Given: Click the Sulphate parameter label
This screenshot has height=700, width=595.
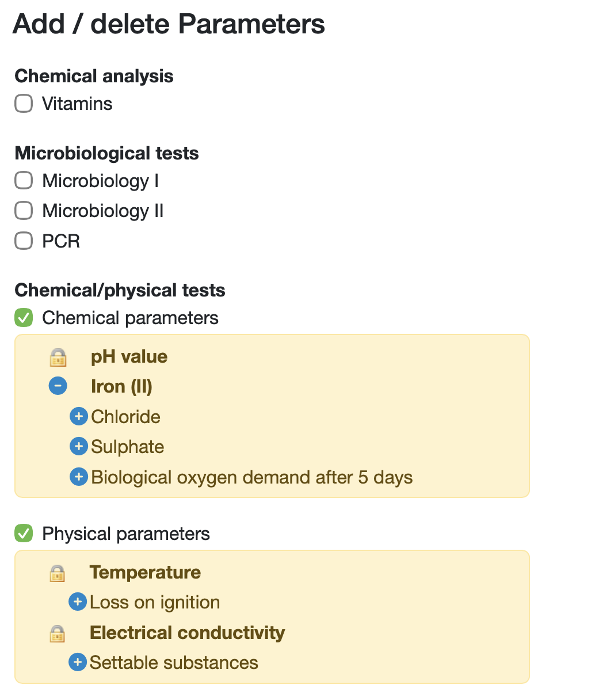Looking at the screenshot, I should pyautogui.click(x=127, y=447).
